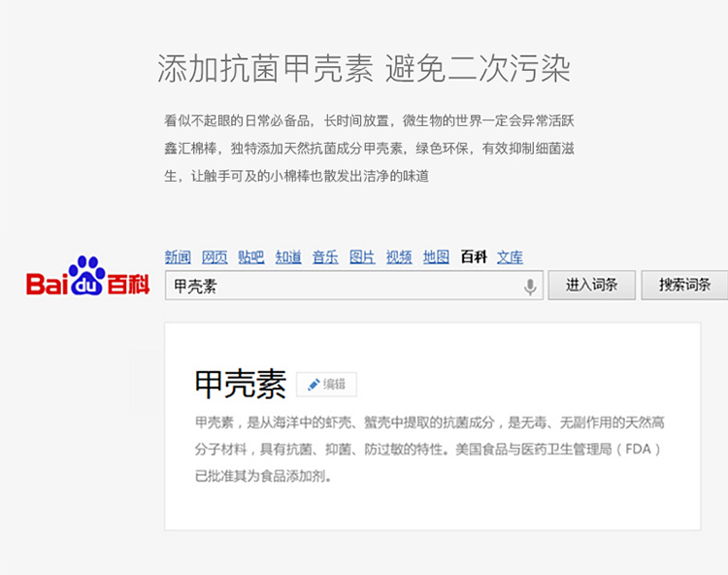
Task: Open the 贴吧 link
Action: point(251,256)
